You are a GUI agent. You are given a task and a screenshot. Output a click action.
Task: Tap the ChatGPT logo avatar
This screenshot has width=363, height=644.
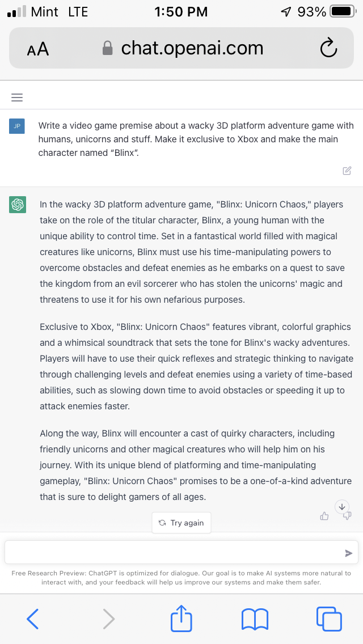[18, 205]
